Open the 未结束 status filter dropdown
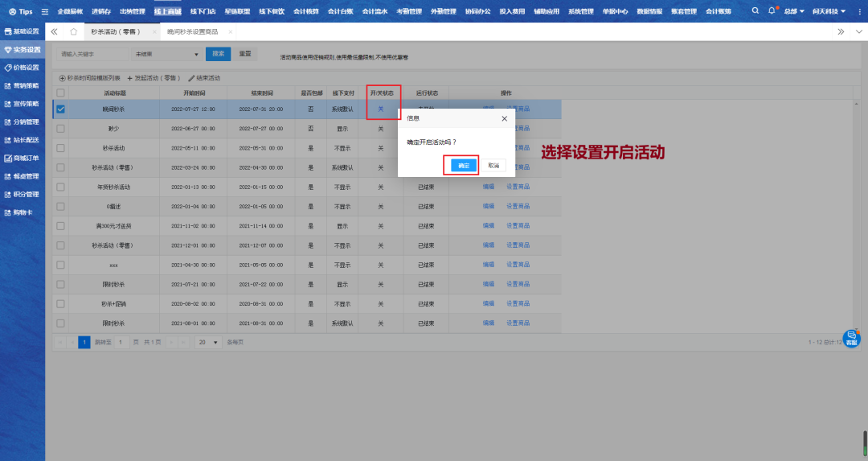Viewport: 868px width, 461px height. [166, 54]
